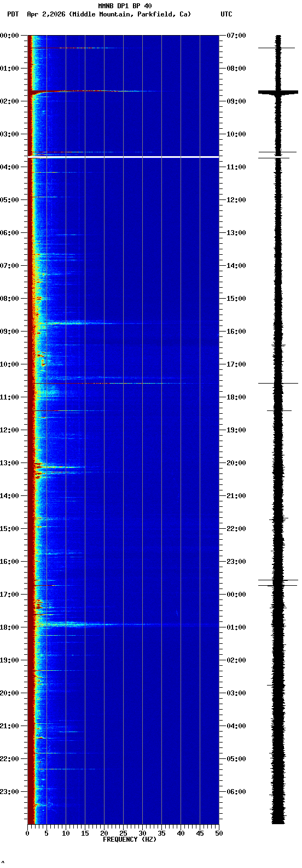
Task: Click the date text Apr 2,2026
Action: (x=47, y=14)
